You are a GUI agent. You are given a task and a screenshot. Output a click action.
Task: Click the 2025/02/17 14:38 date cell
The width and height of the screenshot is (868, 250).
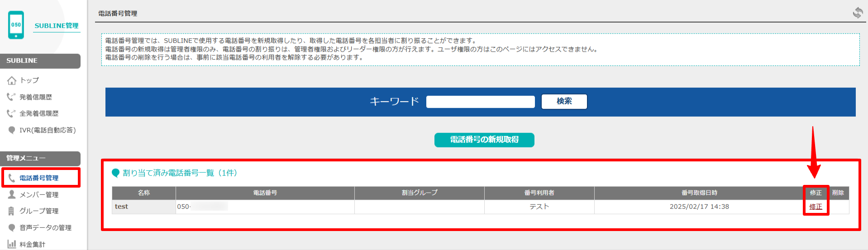pyautogui.click(x=699, y=207)
